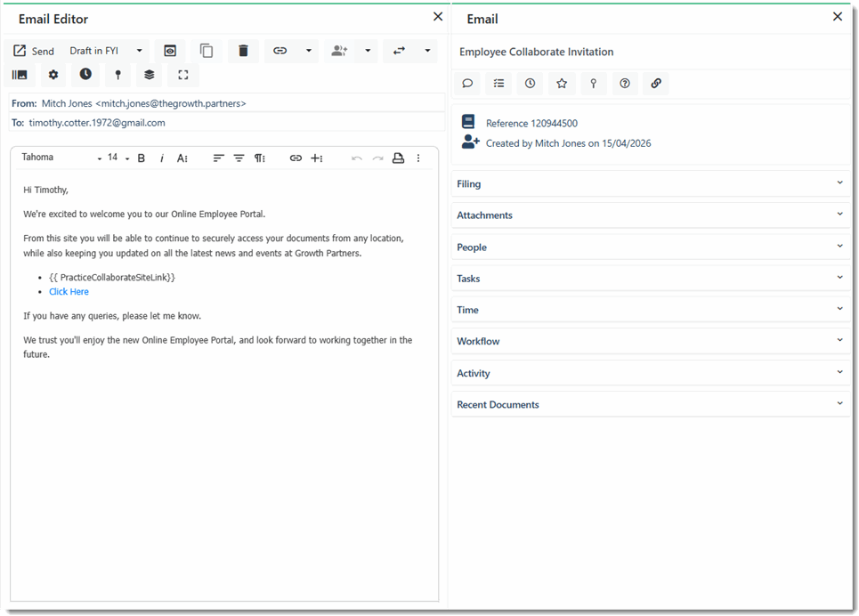The width and height of the screenshot is (859, 616).
Task: Click the preview eye icon in toolbar
Action: tap(170, 51)
